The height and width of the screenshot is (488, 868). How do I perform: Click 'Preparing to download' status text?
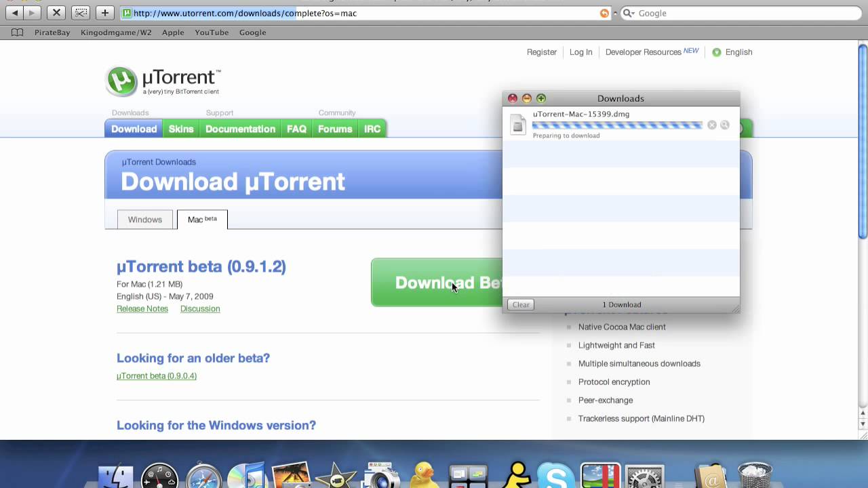pos(566,136)
